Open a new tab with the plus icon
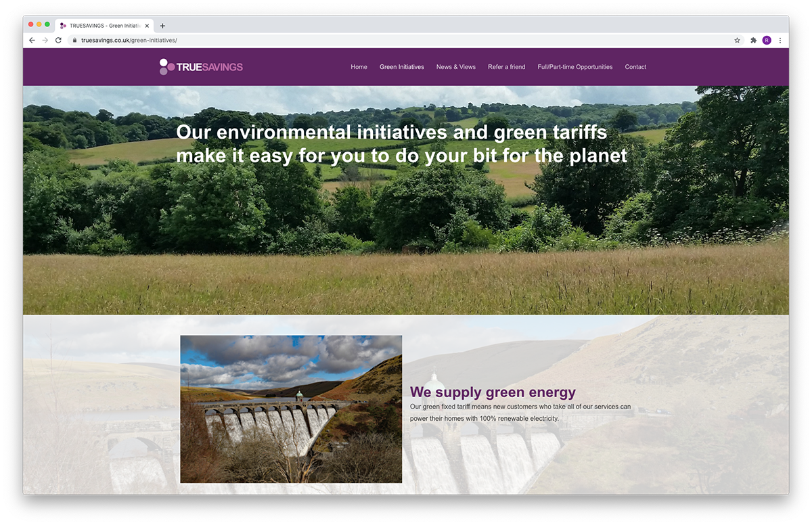The height and width of the screenshot is (525, 812). pyautogui.click(x=162, y=26)
